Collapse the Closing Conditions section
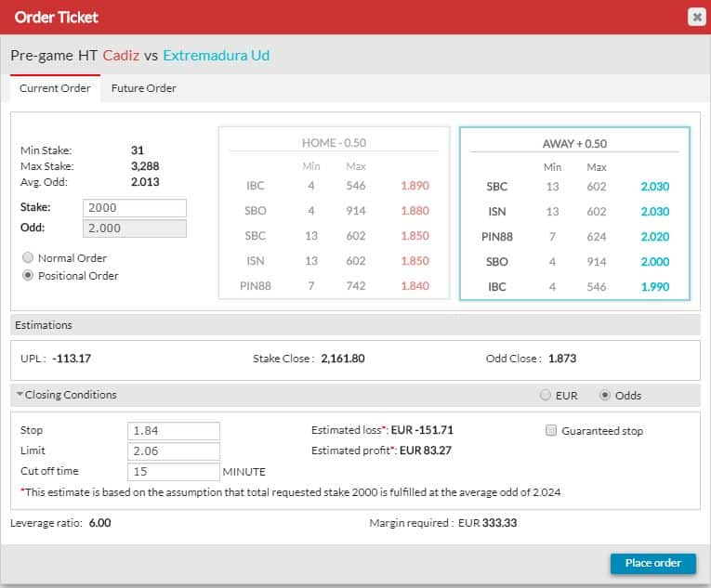Viewport: 711px width, 588px height. click(20, 394)
